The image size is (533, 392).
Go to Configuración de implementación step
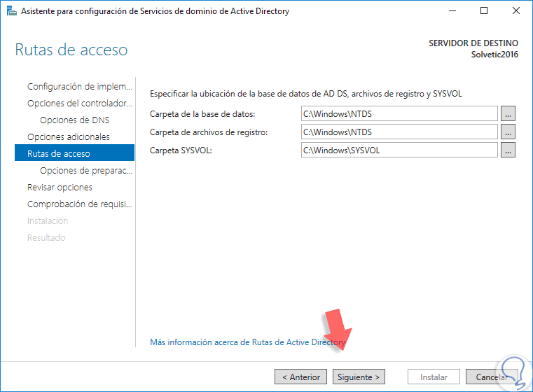80,87
